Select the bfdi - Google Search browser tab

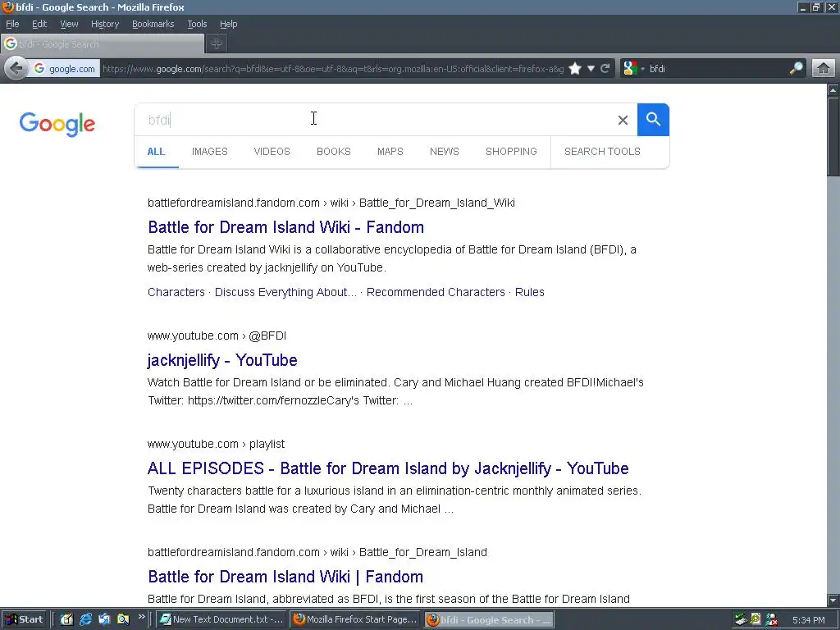[103, 44]
